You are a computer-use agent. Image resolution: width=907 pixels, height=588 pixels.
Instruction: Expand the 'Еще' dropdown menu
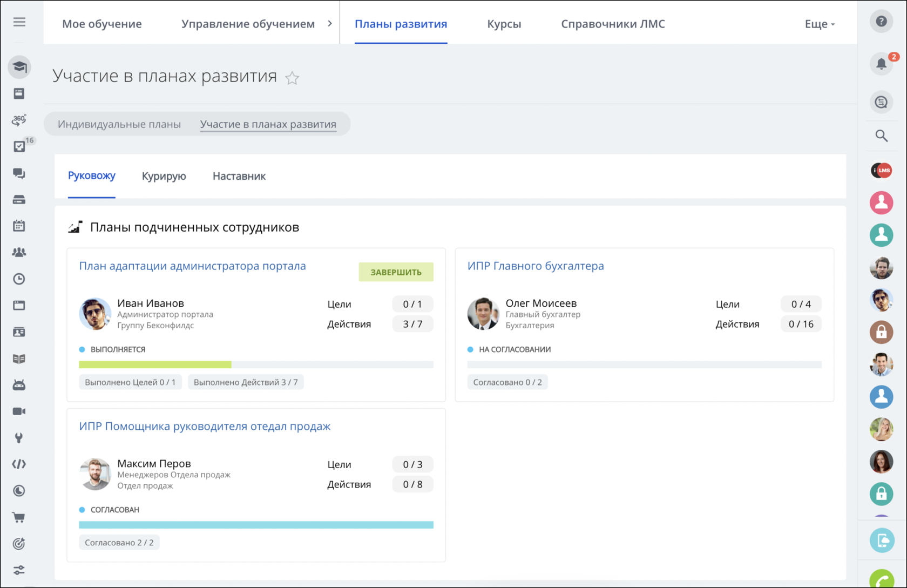coord(820,24)
